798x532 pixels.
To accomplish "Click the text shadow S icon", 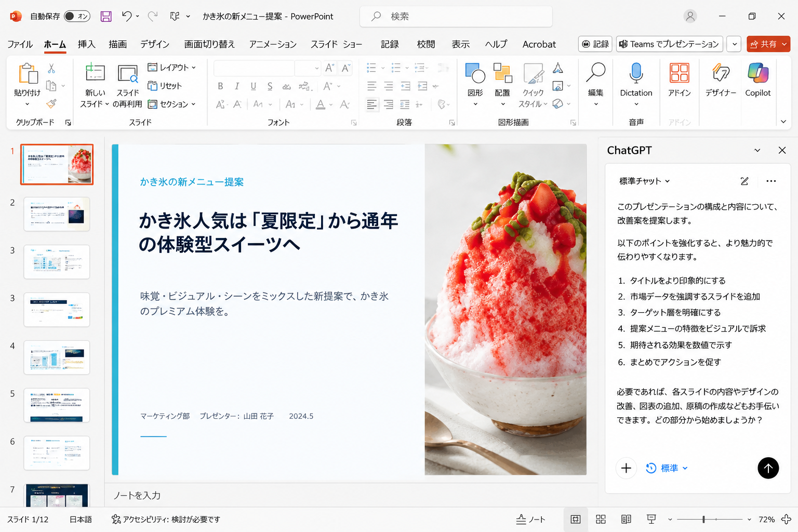I will [x=270, y=86].
